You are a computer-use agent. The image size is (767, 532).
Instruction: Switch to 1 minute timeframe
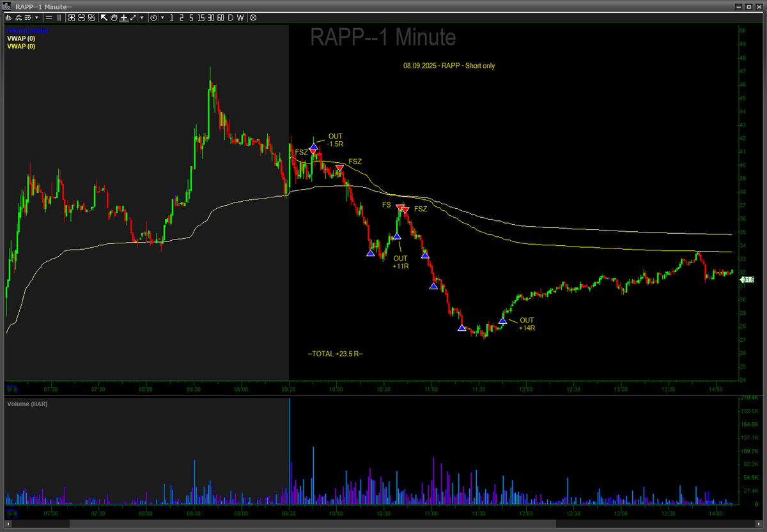(x=171, y=18)
